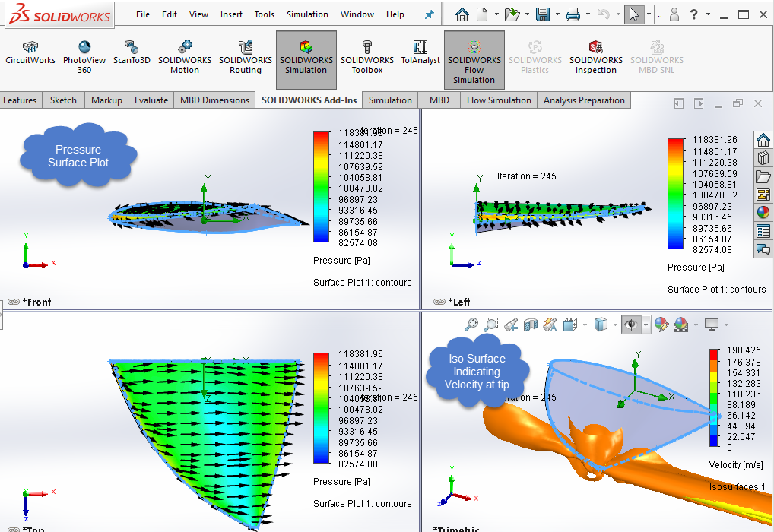
Task: Open the Simulation menu
Action: pos(307,14)
